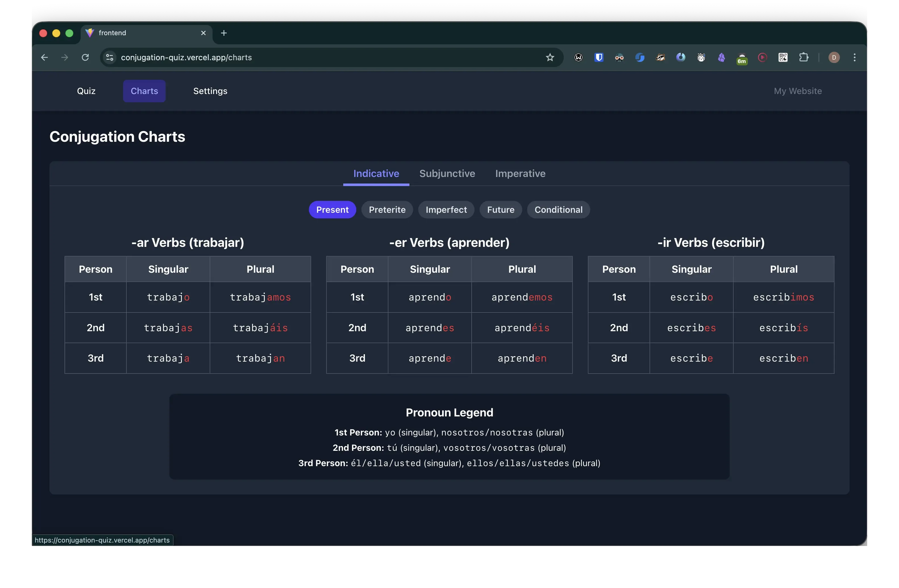Open site information icon in address bar
This screenshot has height=588, width=899.
pos(110,57)
